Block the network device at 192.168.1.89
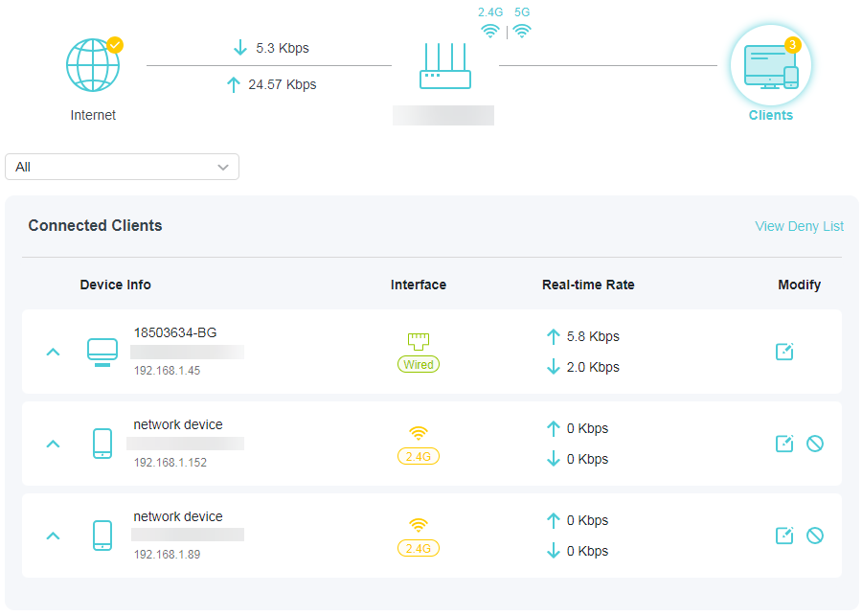This screenshot has height=616, width=862. (815, 536)
